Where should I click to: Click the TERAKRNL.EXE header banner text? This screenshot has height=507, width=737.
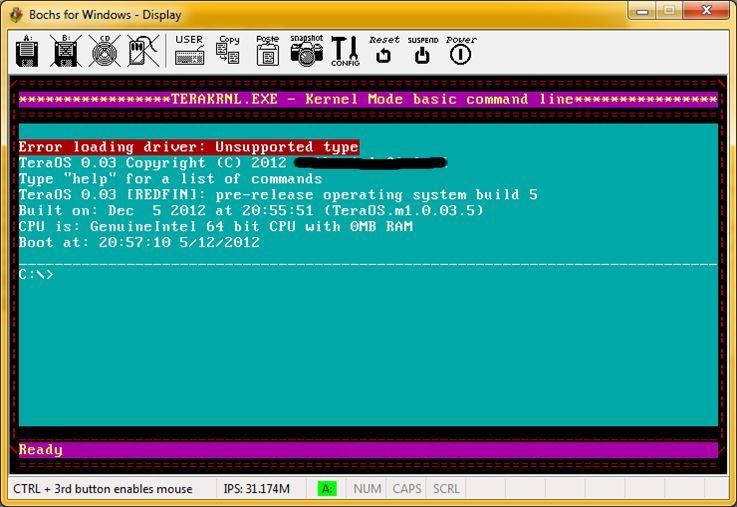click(368, 100)
